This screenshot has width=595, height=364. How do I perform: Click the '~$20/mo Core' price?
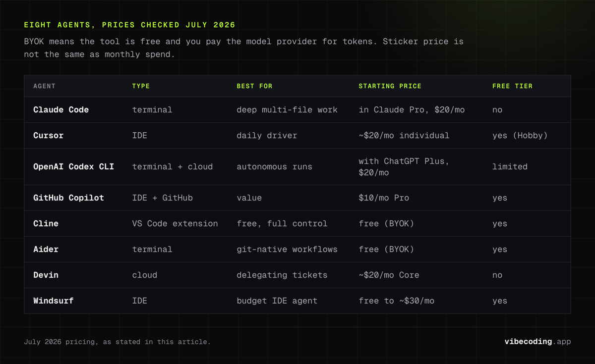tap(389, 275)
